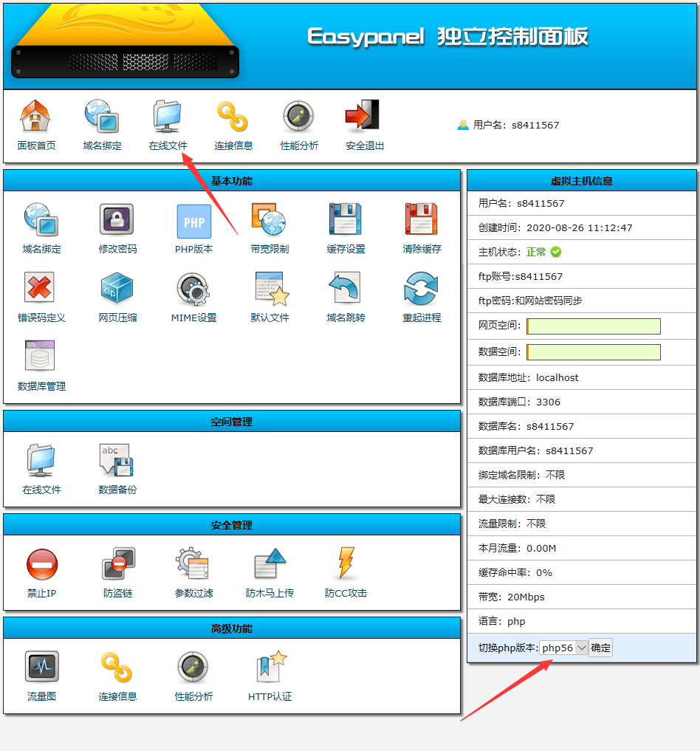Click 带宽: 20Mbps text
The image size is (700, 751).
pos(512,597)
